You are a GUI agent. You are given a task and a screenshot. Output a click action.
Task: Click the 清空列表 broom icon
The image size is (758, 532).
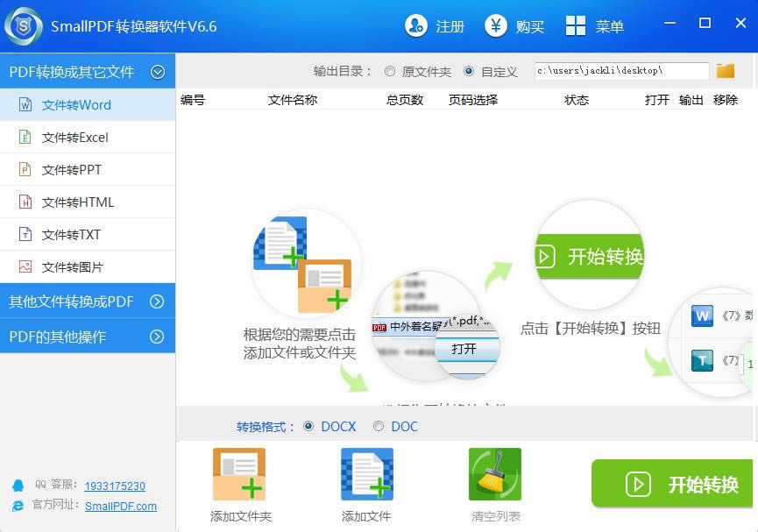(x=495, y=474)
